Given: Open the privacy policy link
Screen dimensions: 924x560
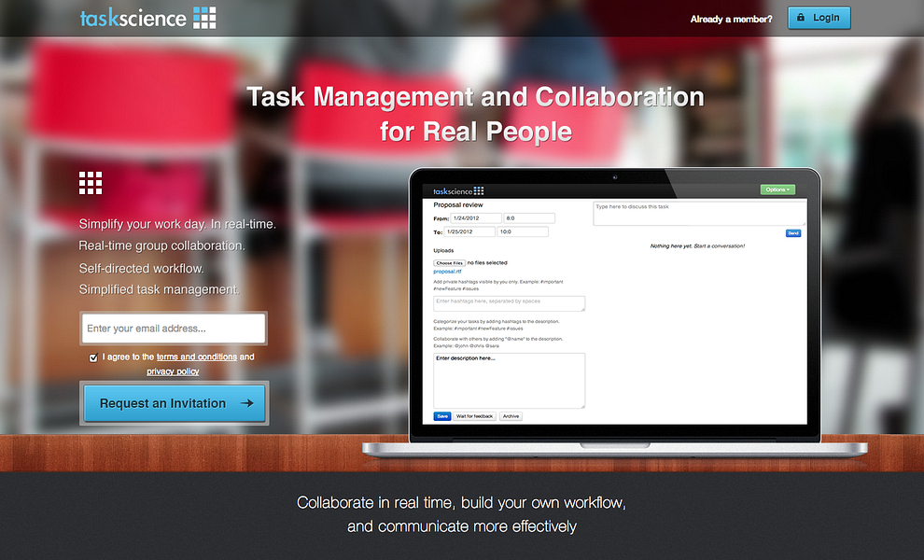Looking at the screenshot, I should (172, 371).
